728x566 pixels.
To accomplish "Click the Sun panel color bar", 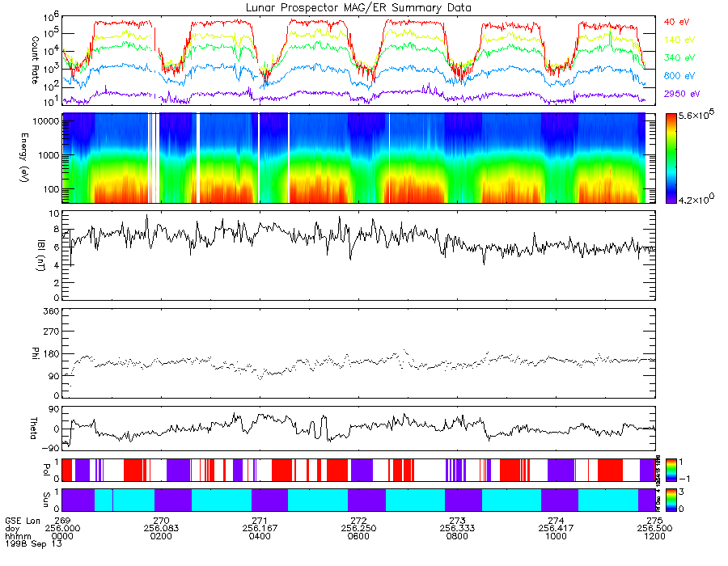I will click(x=671, y=501).
